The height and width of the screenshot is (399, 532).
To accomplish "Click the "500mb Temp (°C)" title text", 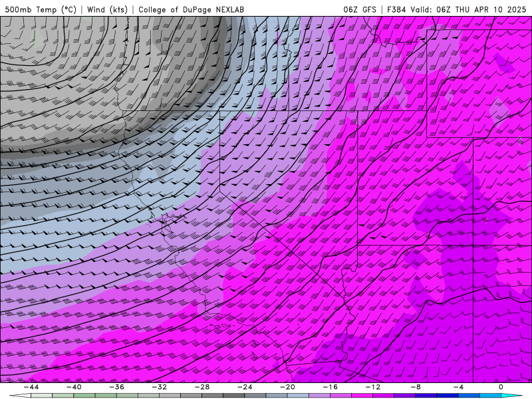I will coord(41,9).
